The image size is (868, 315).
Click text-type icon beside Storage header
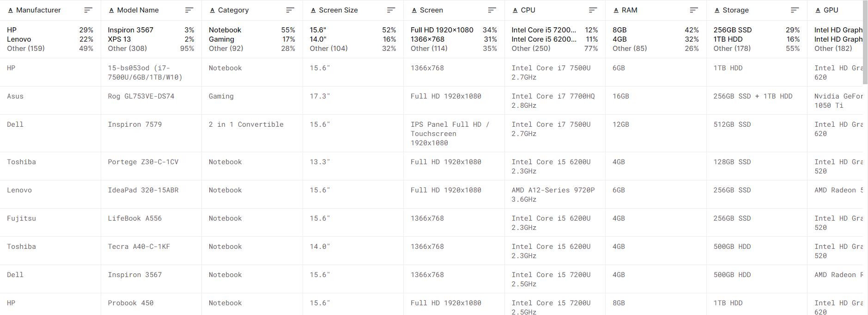(x=717, y=10)
